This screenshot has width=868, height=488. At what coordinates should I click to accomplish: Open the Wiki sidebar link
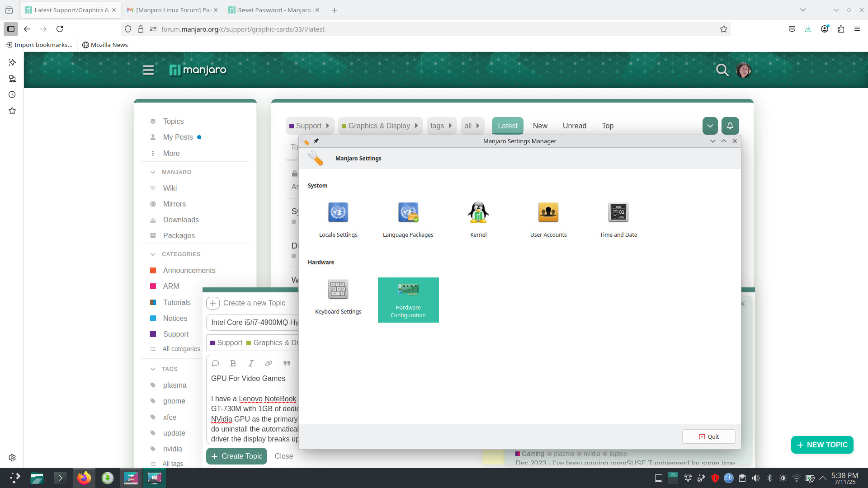click(170, 188)
